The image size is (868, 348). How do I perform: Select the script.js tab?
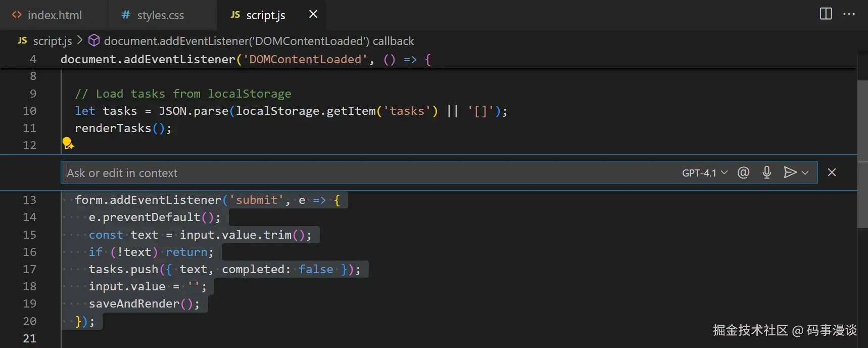pyautogui.click(x=265, y=15)
